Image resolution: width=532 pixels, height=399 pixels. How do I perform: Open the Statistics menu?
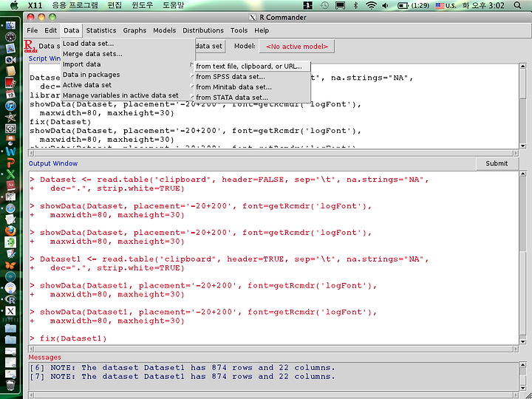pos(101,30)
